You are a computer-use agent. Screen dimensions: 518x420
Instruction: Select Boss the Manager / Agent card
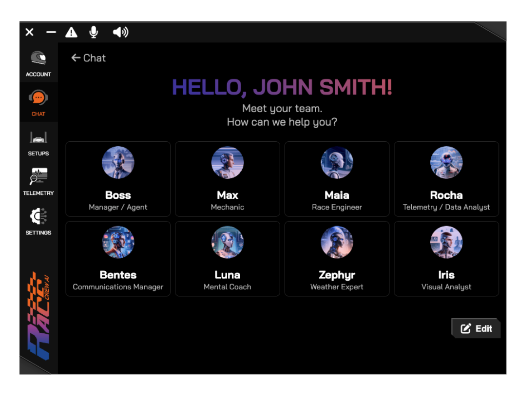coord(118,179)
